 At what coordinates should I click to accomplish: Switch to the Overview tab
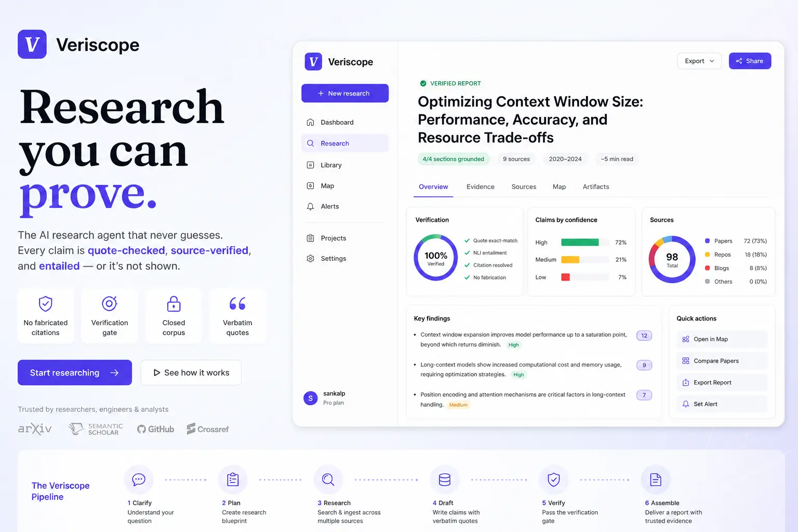coord(433,187)
